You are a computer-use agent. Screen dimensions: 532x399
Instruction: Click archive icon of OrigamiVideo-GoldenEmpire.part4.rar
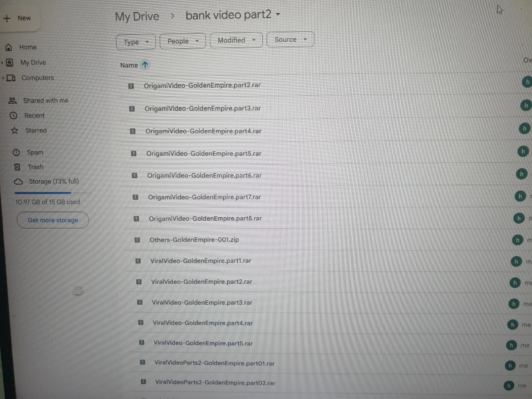[x=133, y=131]
